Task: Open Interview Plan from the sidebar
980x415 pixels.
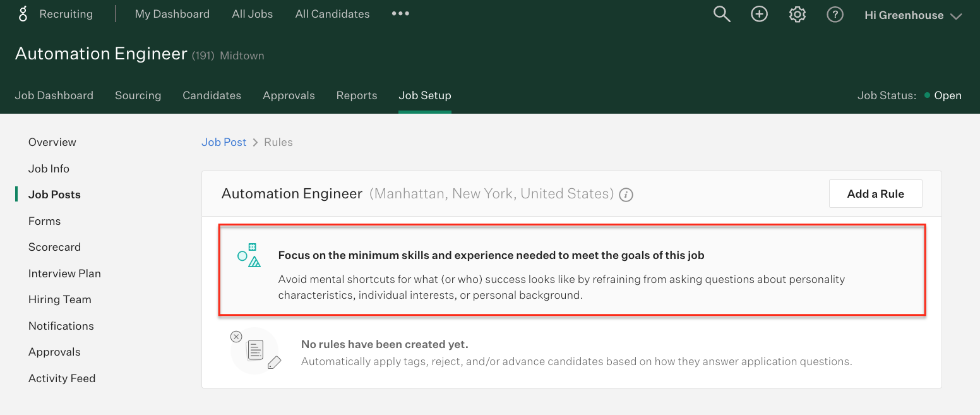Action: point(64,274)
